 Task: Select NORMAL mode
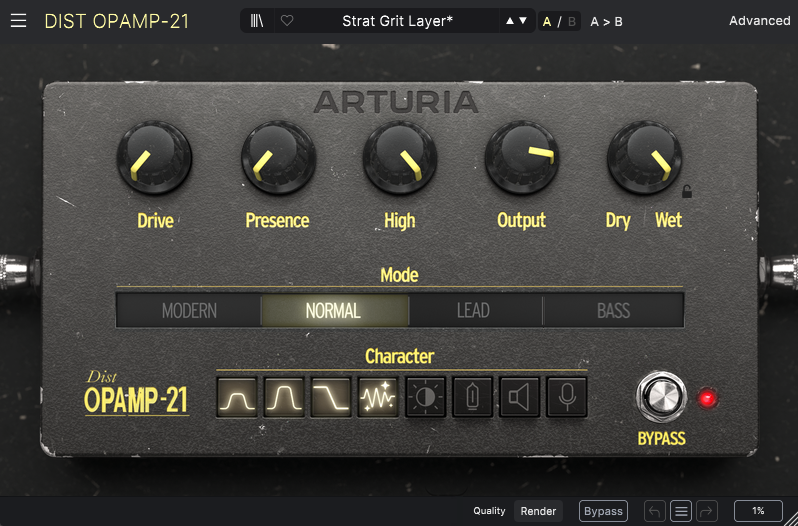tap(334, 310)
